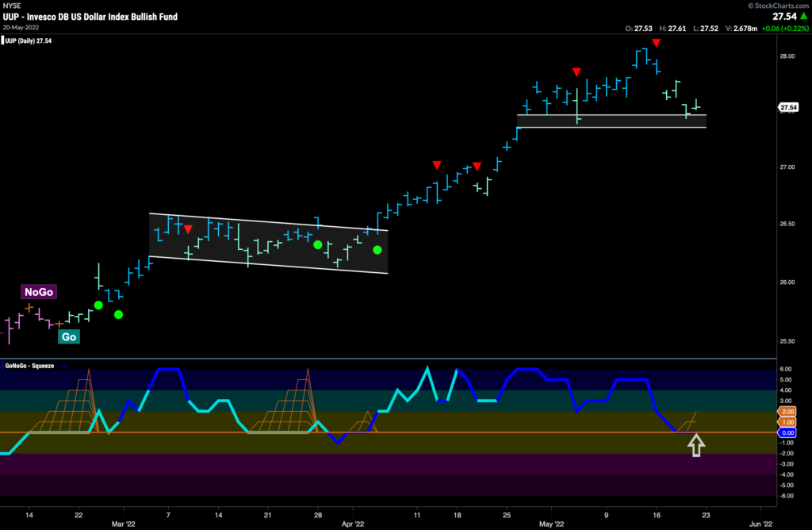Click the 20-May-2022 date text

point(21,28)
